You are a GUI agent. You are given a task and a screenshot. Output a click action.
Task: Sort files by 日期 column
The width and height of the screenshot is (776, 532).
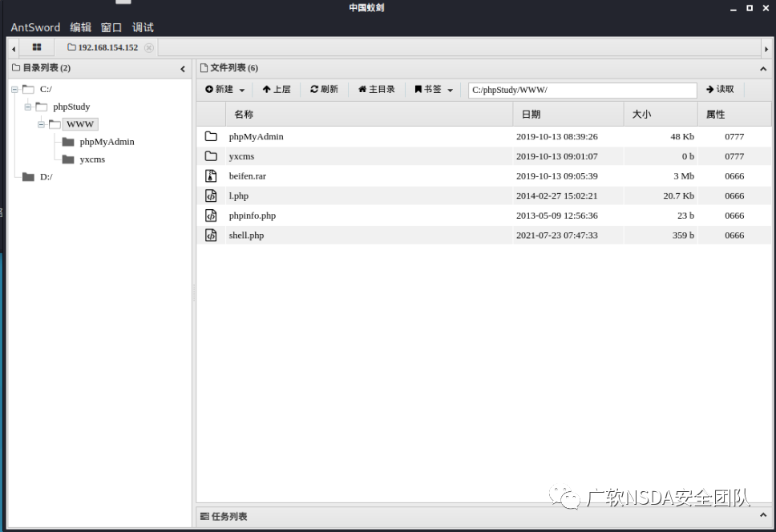568,115
